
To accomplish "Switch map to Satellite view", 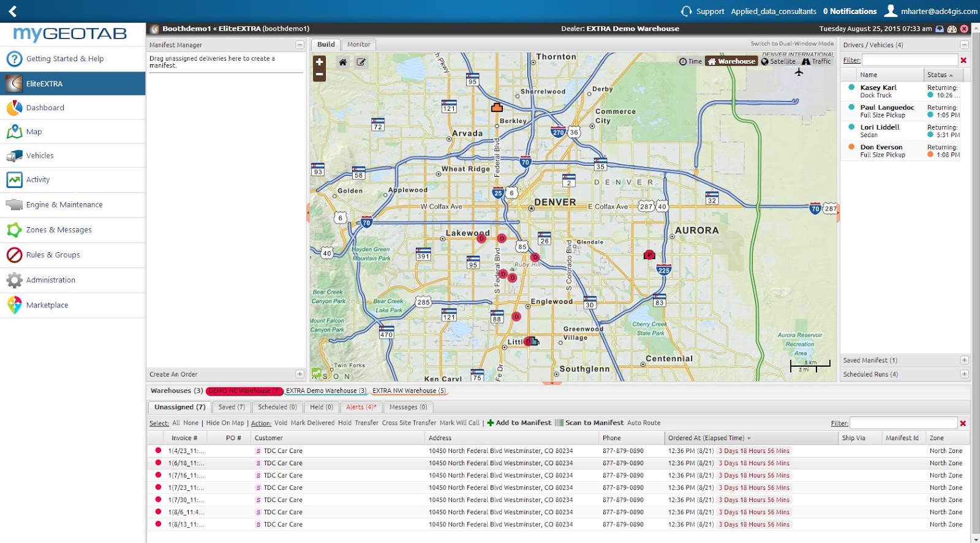I will (x=778, y=61).
